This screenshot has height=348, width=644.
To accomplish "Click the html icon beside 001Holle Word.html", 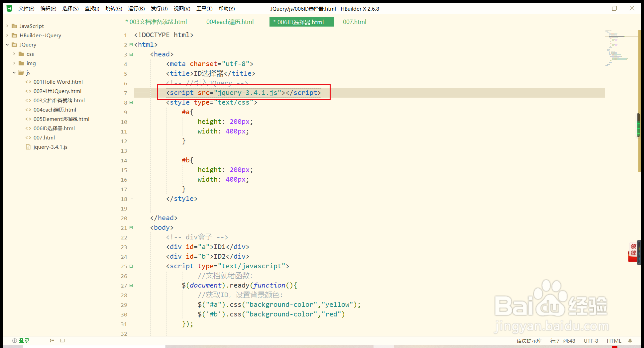I will (28, 82).
